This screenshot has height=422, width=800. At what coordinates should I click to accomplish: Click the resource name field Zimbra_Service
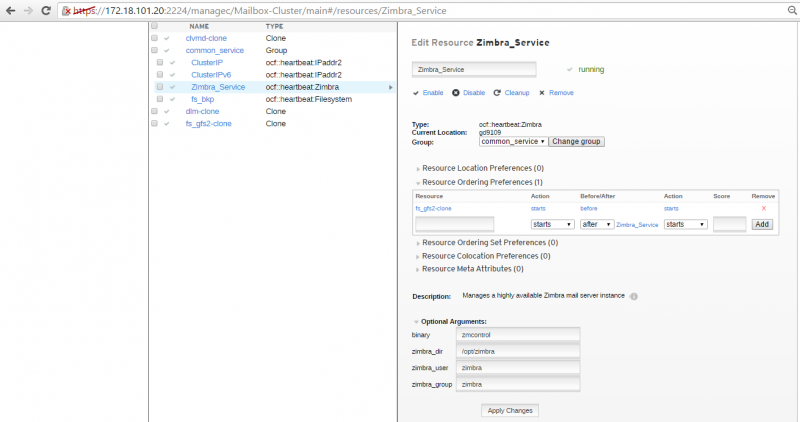tap(474, 69)
